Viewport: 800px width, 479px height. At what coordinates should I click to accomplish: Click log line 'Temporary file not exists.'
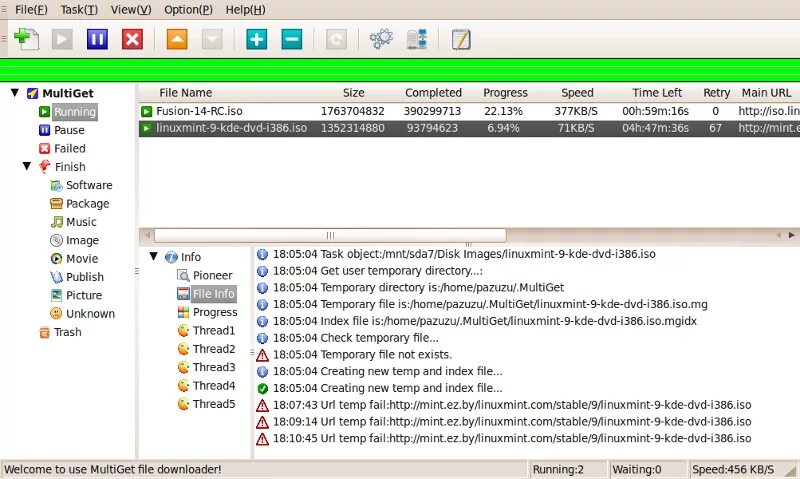[x=362, y=355]
